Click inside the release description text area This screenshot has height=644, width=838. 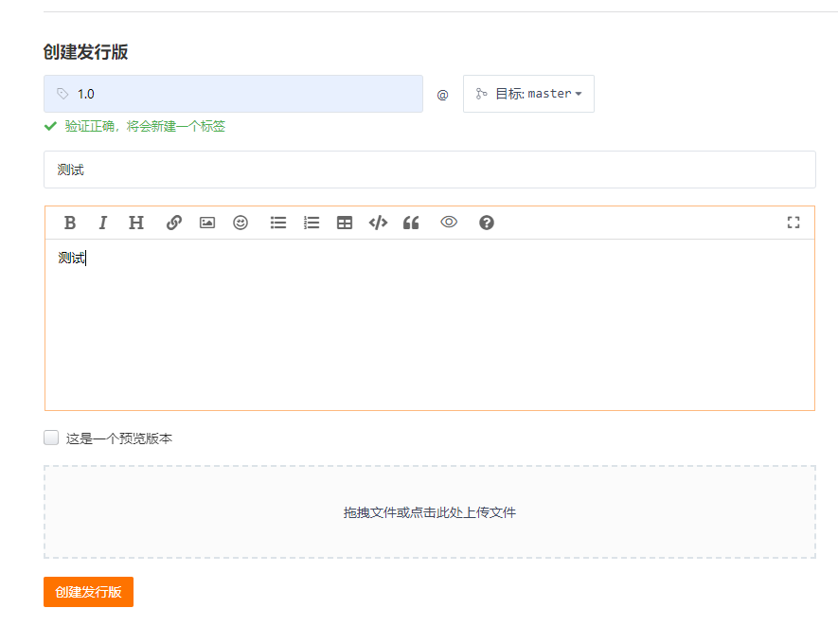coord(430,325)
